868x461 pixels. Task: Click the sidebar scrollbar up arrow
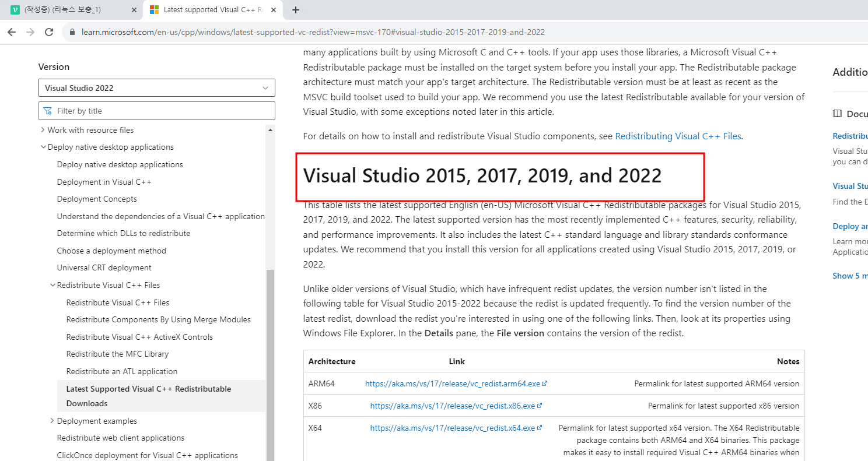270,129
